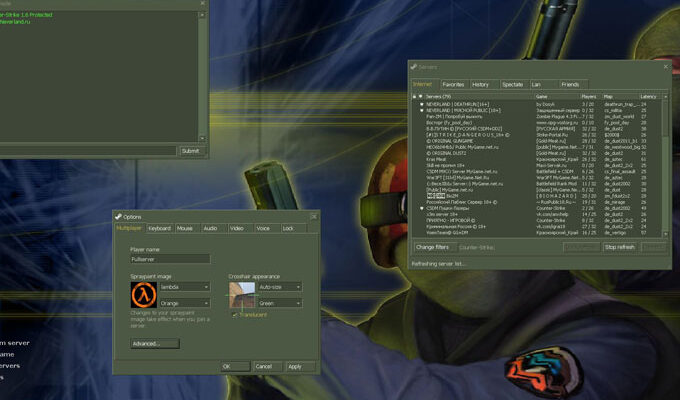Click console scrollbar up arrow
Screen dimensions: 680x400
point(203,16)
